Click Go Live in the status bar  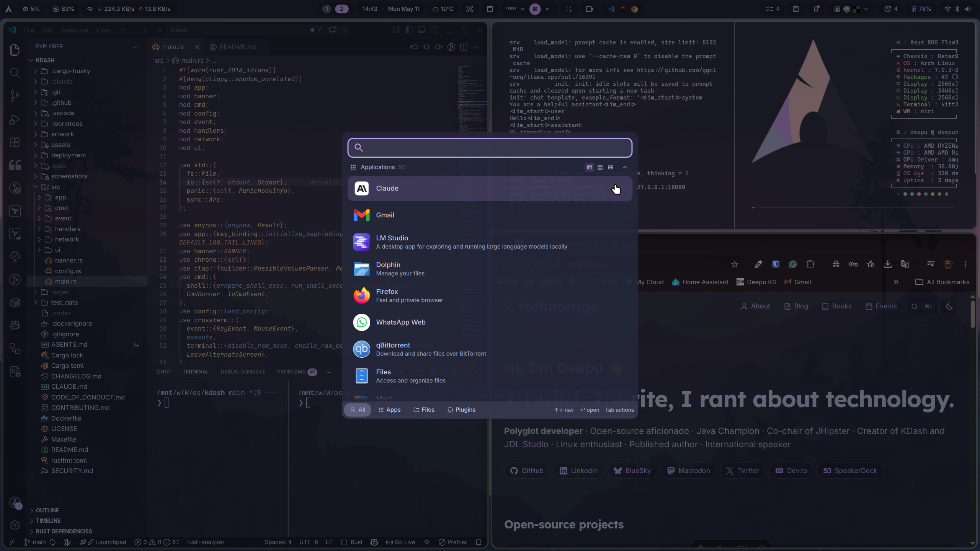400,542
